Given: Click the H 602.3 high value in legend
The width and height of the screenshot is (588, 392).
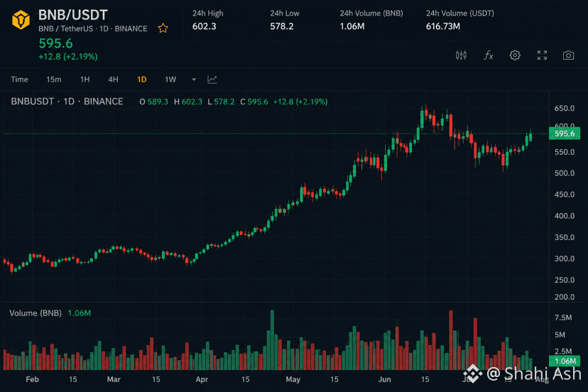Looking at the screenshot, I should click(188, 102).
